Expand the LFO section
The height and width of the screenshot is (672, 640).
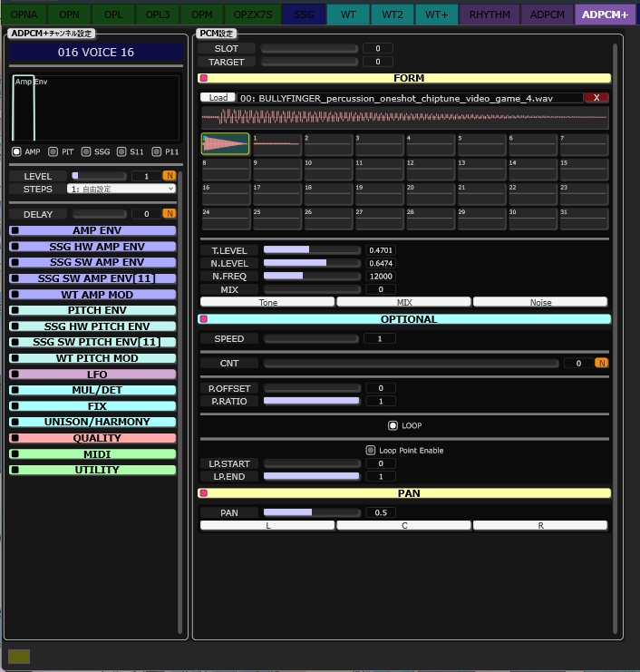click(x=92, y=375)
